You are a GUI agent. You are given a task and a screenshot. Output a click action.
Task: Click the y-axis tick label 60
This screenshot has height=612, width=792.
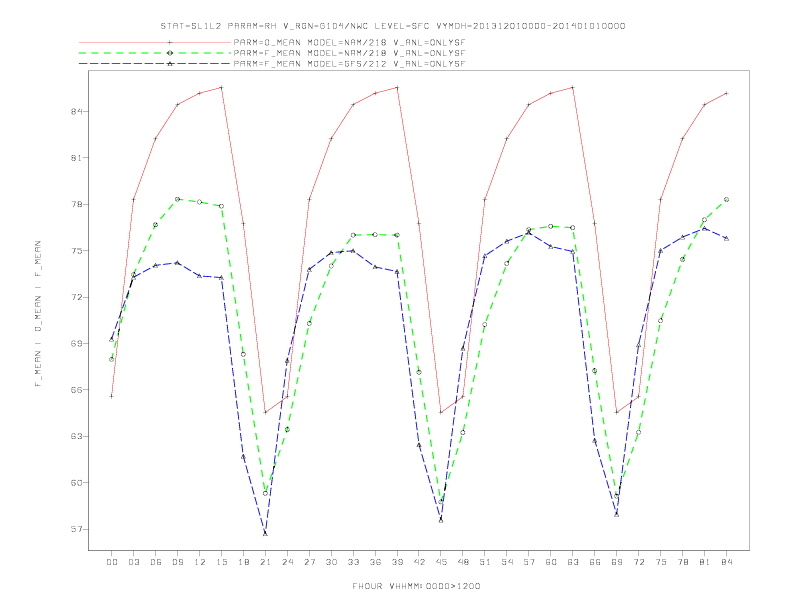coord(76,483)
